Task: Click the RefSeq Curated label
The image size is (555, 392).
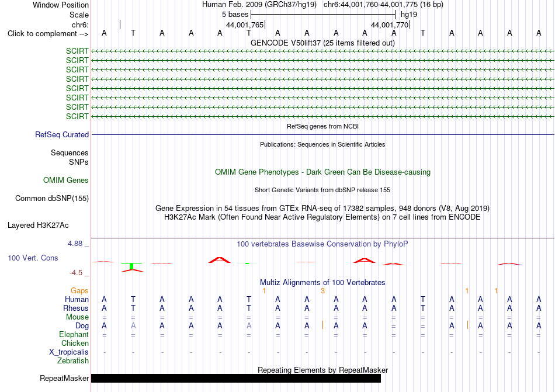Action: pyautogui.click(x=62, y=135)
